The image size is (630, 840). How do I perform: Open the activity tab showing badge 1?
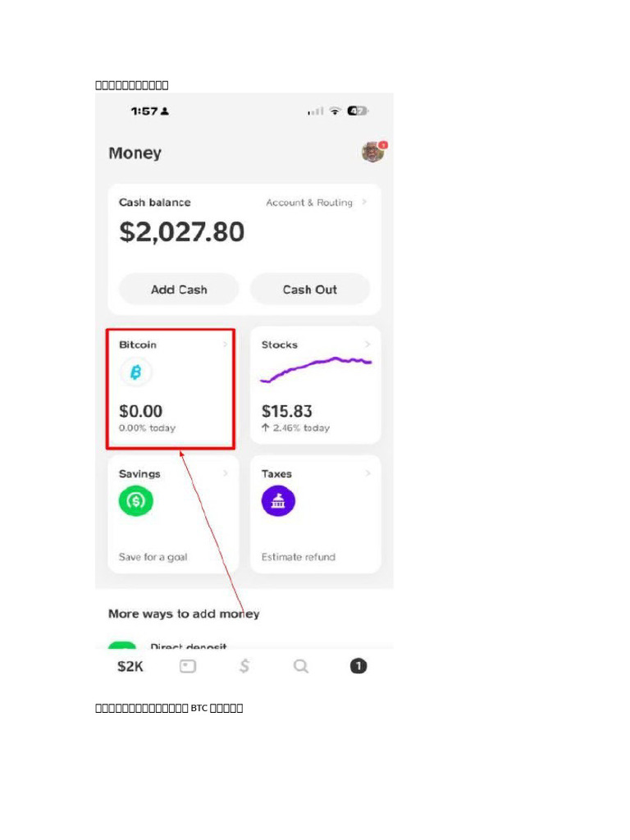tap(358, 666)
